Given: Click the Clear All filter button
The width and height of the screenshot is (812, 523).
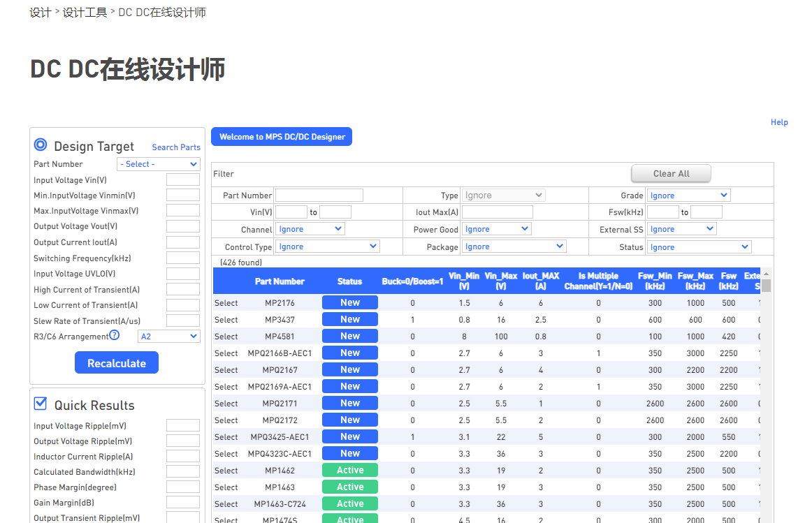Looking at the screenshot, I should [x=671, y=174].
